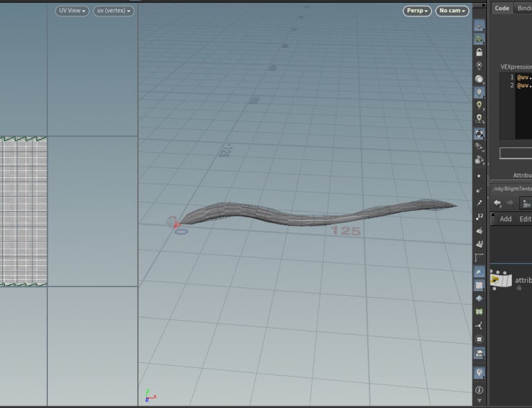
Task: Toggle the green construction plane icon
Action: click(x=479, y=39)
